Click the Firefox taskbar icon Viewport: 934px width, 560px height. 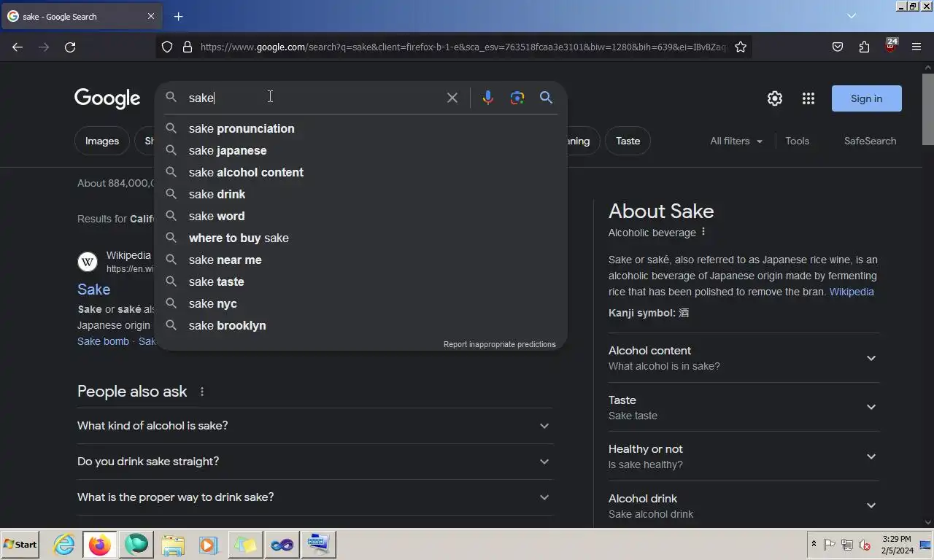click(100, 545)
